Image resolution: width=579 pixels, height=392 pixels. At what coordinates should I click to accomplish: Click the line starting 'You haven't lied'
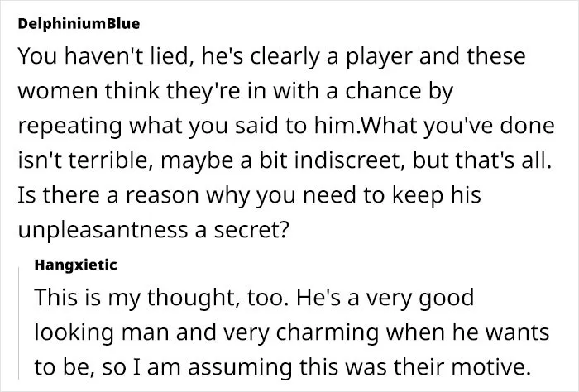271,56
